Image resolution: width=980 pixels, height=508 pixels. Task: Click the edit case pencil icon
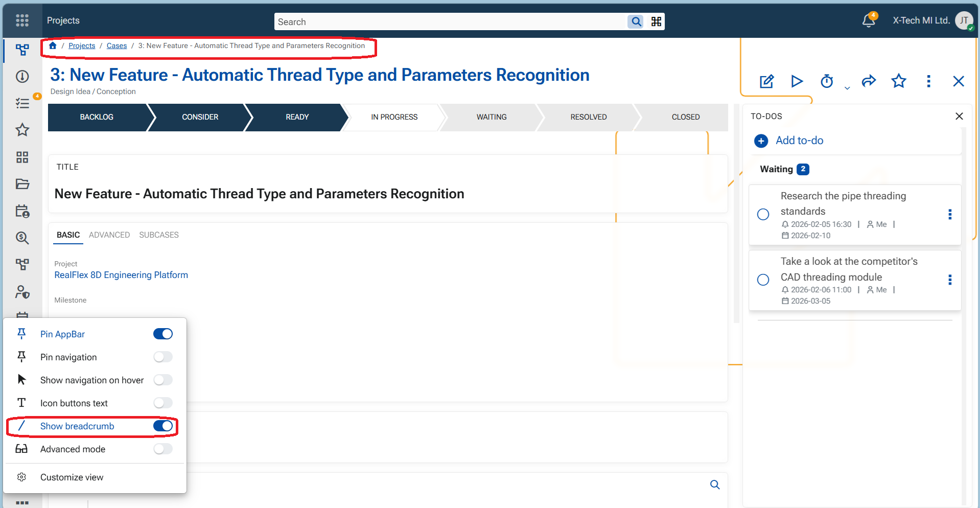[766, 81]
